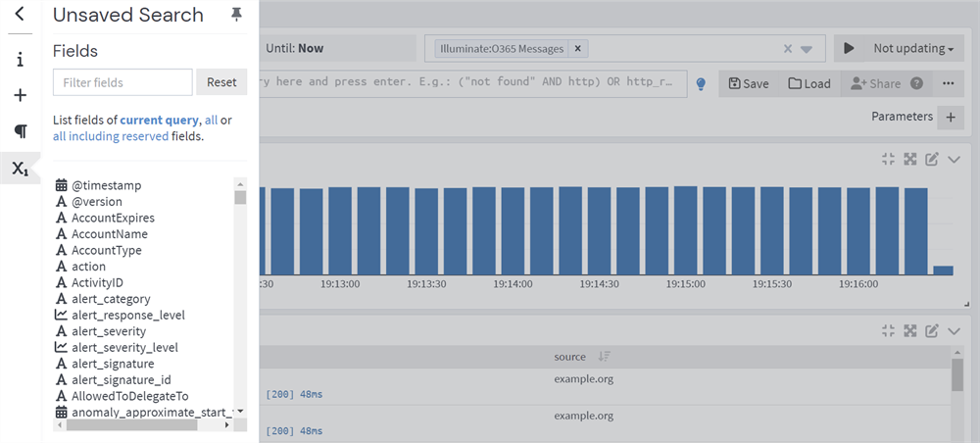This screenshot has width=980, height=443.
Task: Expand the stream selector dropdown arrow
Action: 807,49
